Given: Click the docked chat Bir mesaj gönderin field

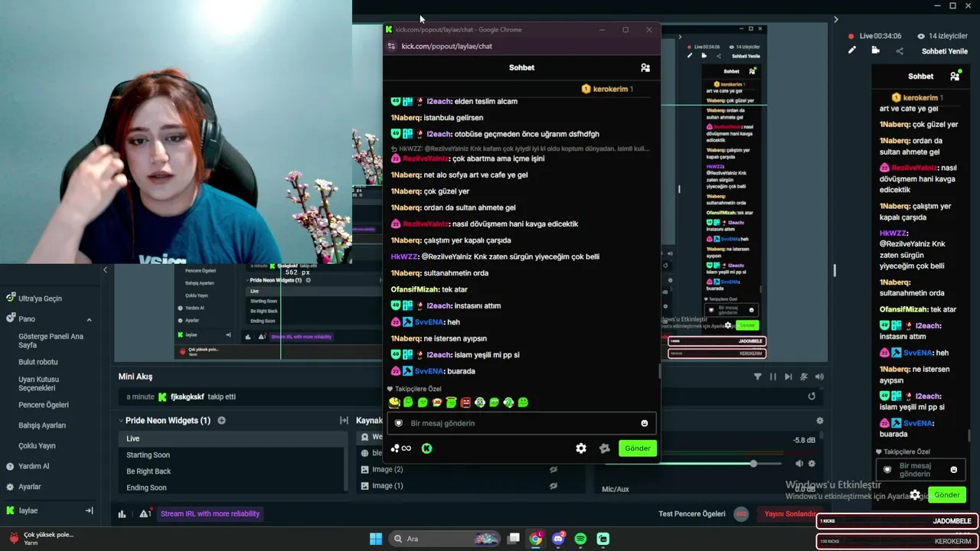Looking at the screenshot, I should 920,470.
